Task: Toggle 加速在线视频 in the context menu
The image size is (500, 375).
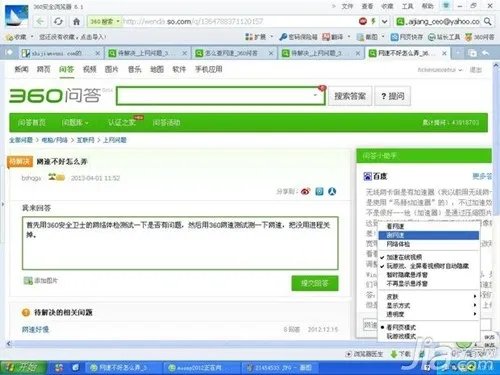Action: [404, 257]
